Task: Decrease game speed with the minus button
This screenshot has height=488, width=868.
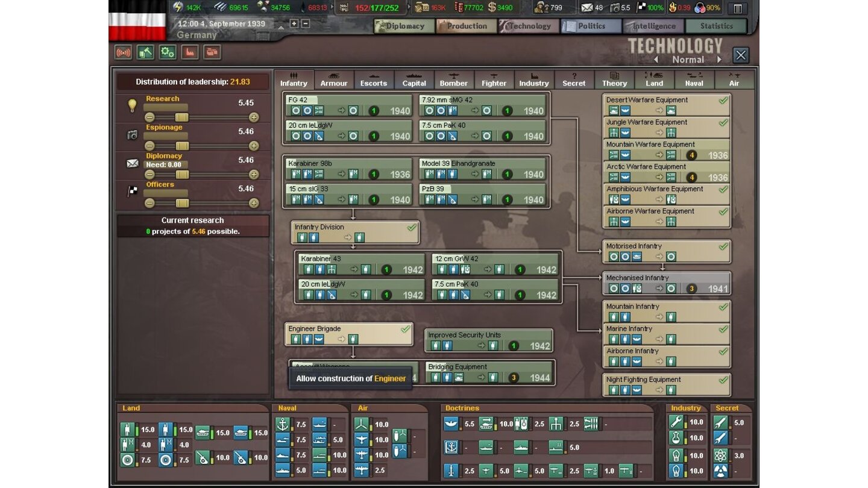Action: 306,23
